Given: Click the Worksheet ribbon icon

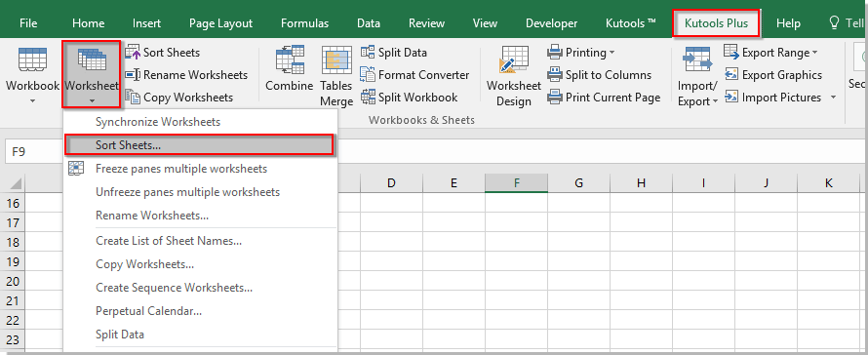Looking at the screenshot, I should tap(92, 59).
